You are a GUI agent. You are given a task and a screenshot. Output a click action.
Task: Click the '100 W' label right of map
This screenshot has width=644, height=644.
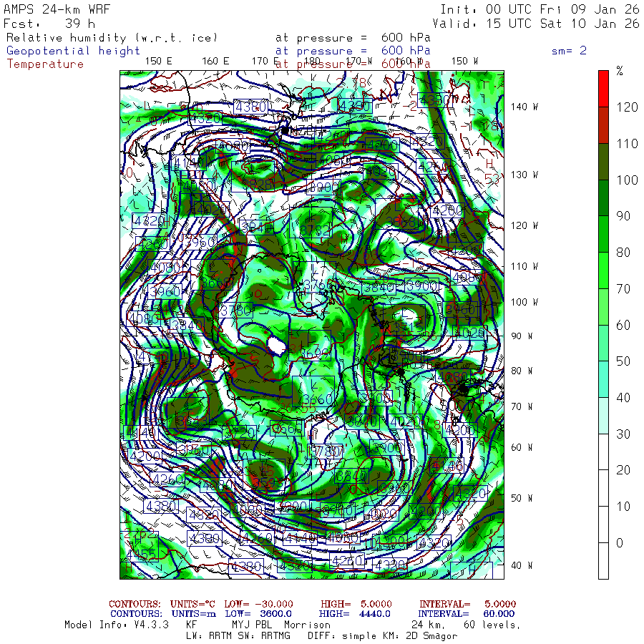tap(525, 302)
